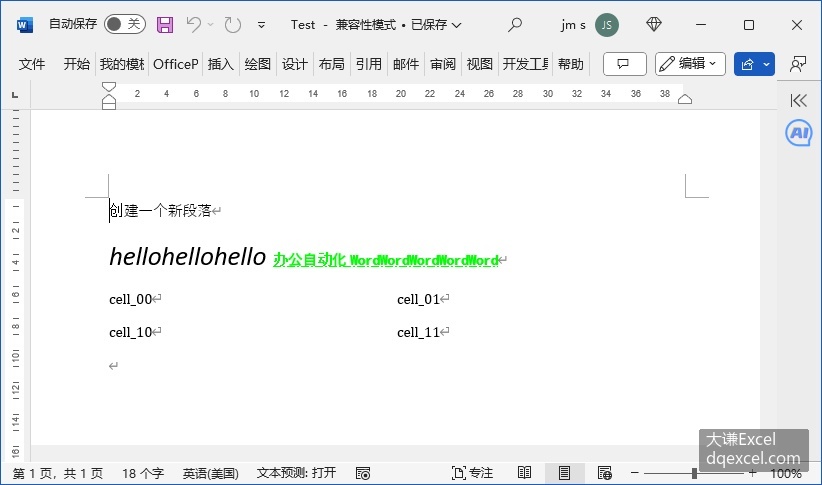Expand the Share button dropdown arrow
The height and width of the screenshot is (485, 822).
(767, 64)
